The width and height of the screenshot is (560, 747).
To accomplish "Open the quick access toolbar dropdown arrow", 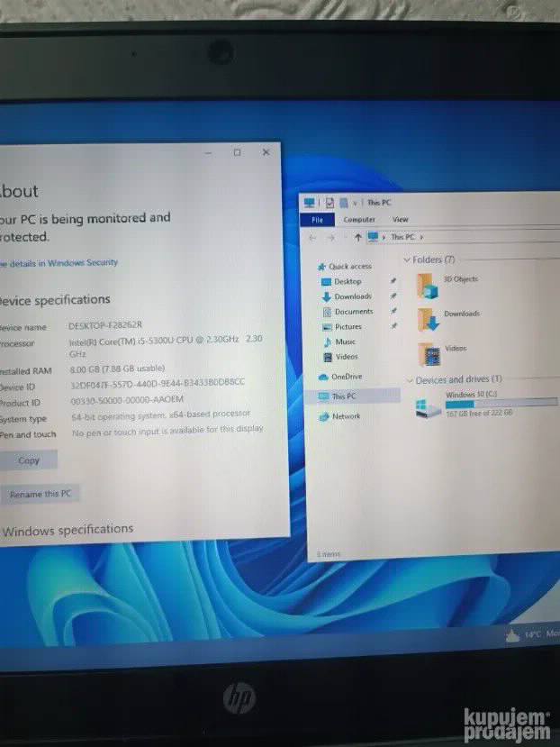I will click(x=355, y=204).
